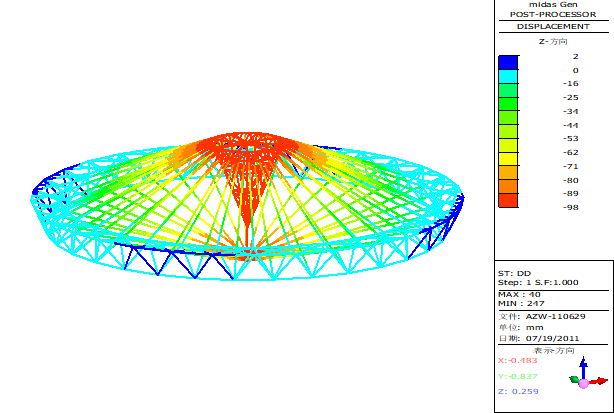
Task: Click the green 'Y:-0.837' value
Action: tap(518, 377)
